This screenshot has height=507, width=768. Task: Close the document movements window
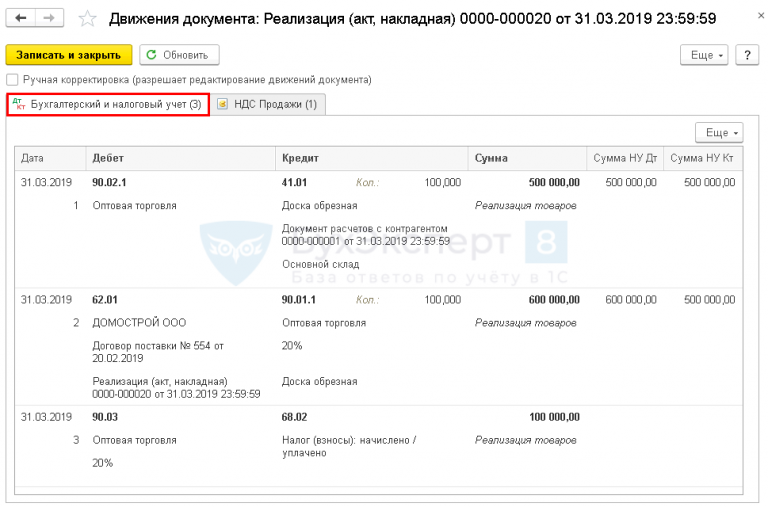click(x=761, y=16)
